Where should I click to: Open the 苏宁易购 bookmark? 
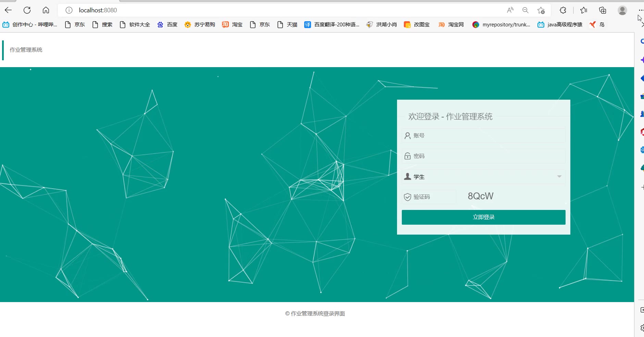[200, 25]
